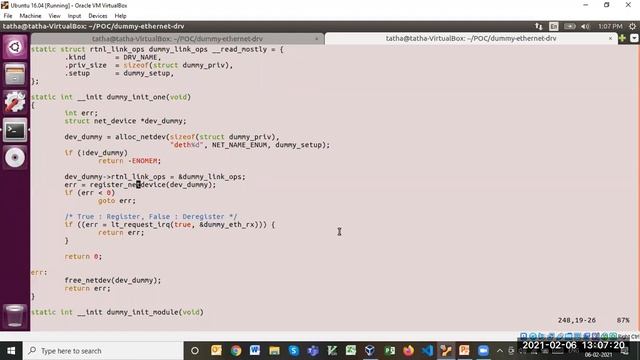Open the En keyboard language indicator
Viewport: 640px width, 360px height.
[x=553, y=26]
